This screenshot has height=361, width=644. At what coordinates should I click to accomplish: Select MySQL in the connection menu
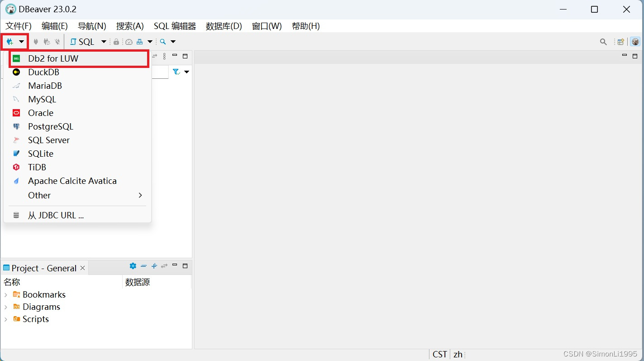pos(77,99)
